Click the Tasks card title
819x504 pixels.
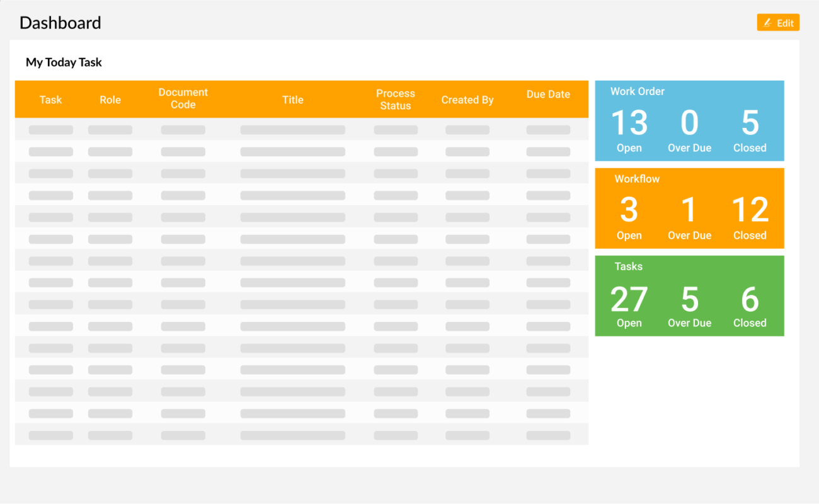(629, 266)
